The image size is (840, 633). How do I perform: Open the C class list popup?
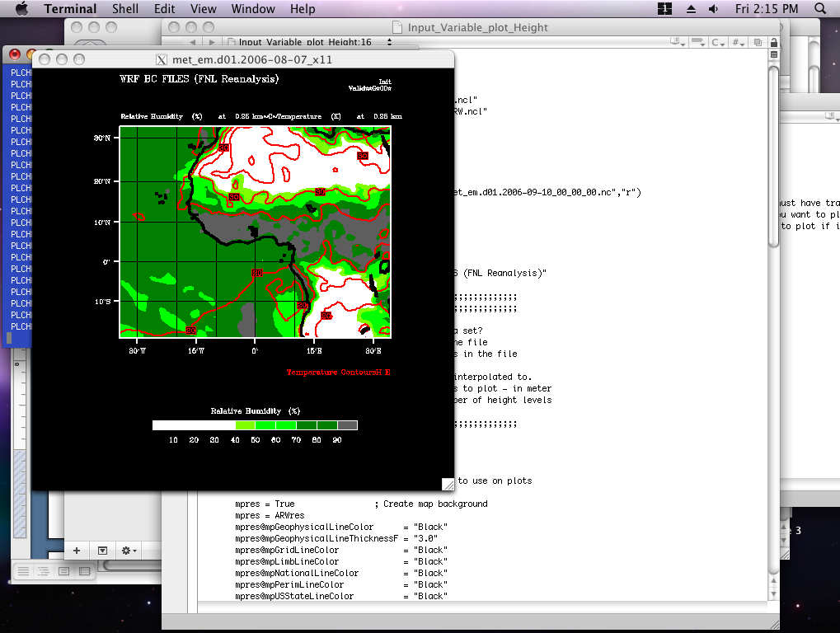click(719, 43)
